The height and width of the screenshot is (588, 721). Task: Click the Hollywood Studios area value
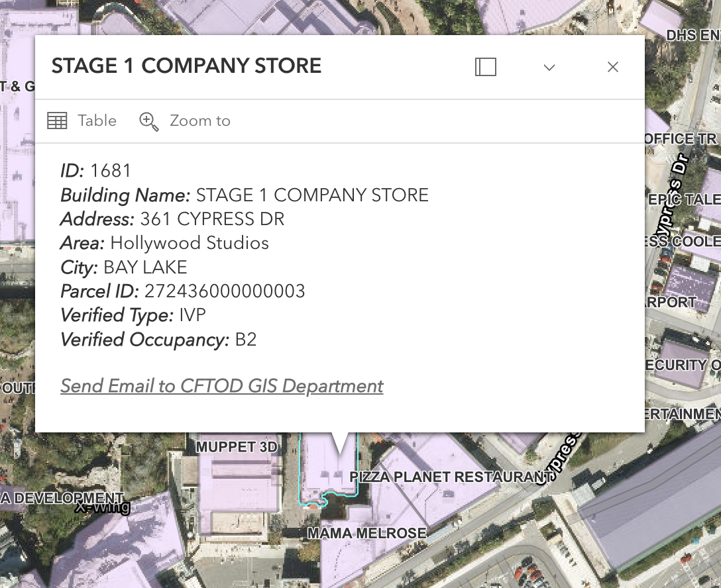(190, 243)
